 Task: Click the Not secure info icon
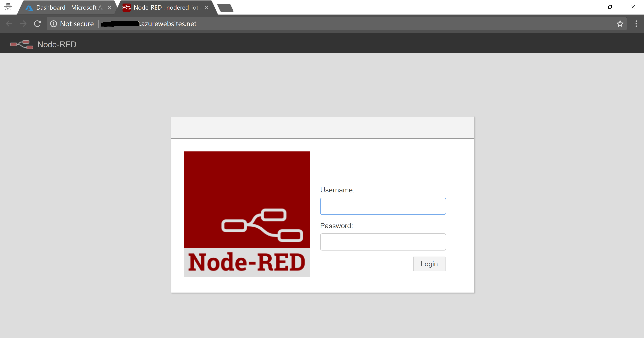click(53, 24)
